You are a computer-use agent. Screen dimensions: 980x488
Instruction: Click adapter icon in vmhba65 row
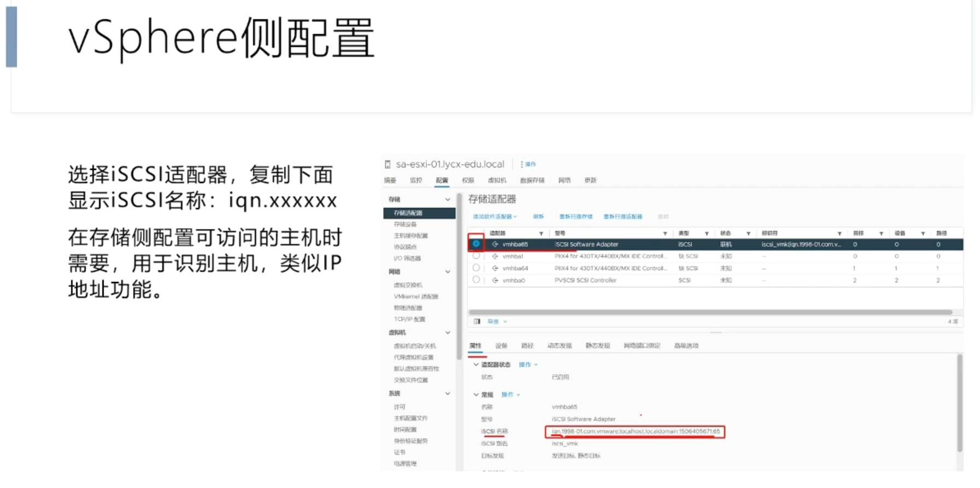(x=495, y=244)
